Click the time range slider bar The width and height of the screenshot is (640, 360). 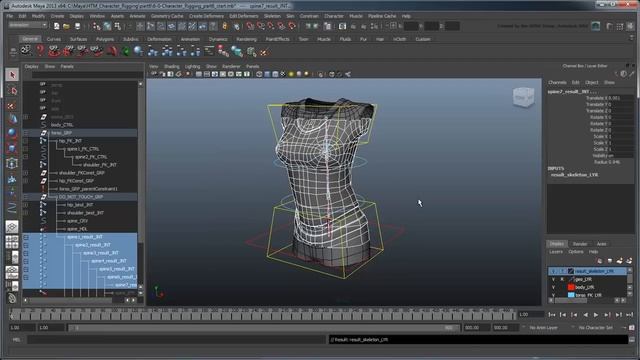coord(263,328)
